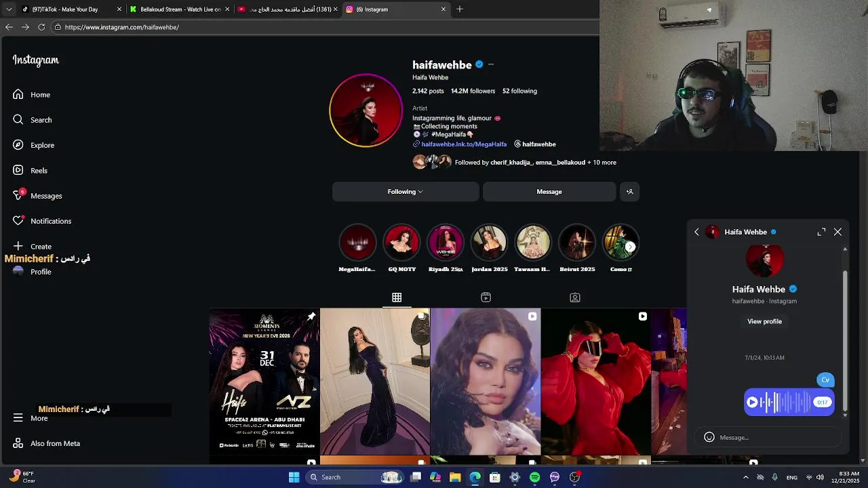The image size is (868, 488).
Task: Open Haifa Wehbe's profile picture story
Action: [366, 110]
